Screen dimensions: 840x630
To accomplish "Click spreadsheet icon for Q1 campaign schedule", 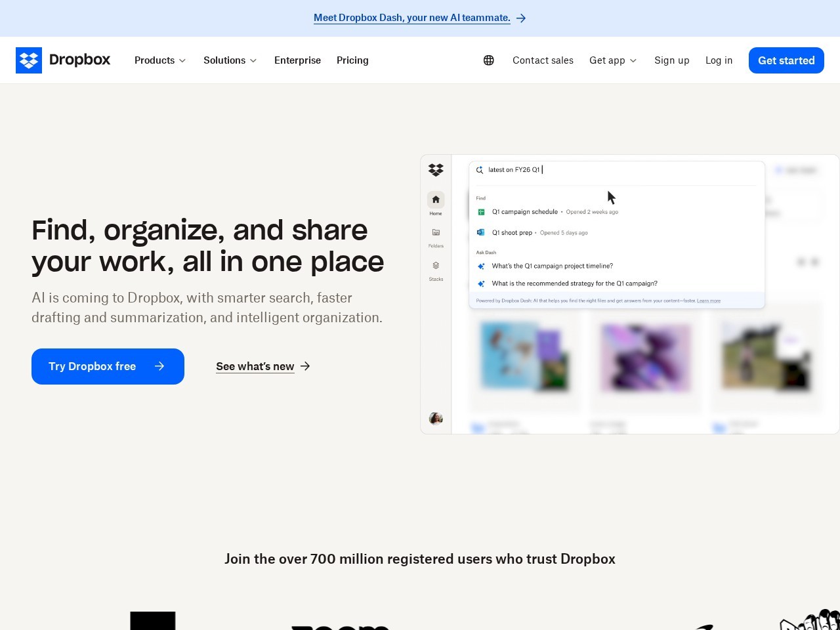I will tap(481, 212).
